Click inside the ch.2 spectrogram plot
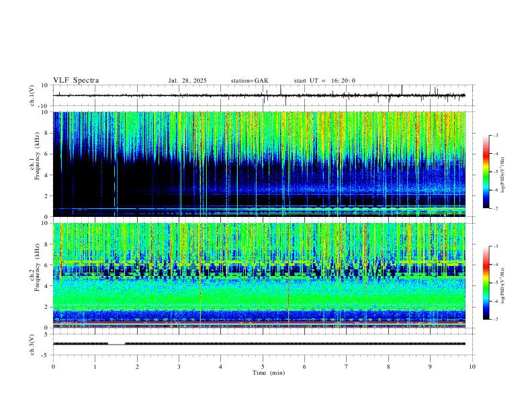The image size is (532, 411). click(x=259, y=275)
